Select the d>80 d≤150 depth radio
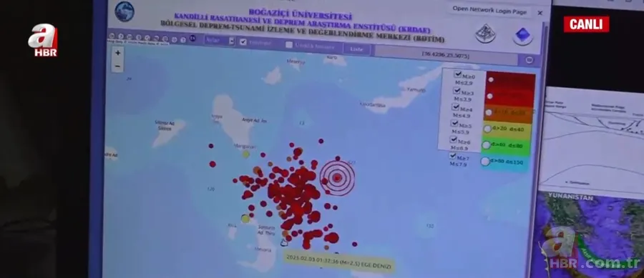644x278 pixels. tap(485, 161)
